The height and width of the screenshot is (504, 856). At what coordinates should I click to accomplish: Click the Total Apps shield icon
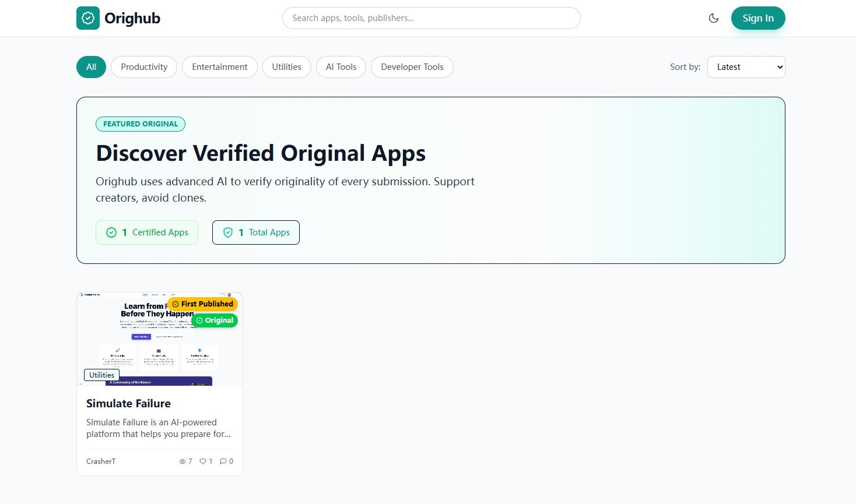click(x=228, y=232)
